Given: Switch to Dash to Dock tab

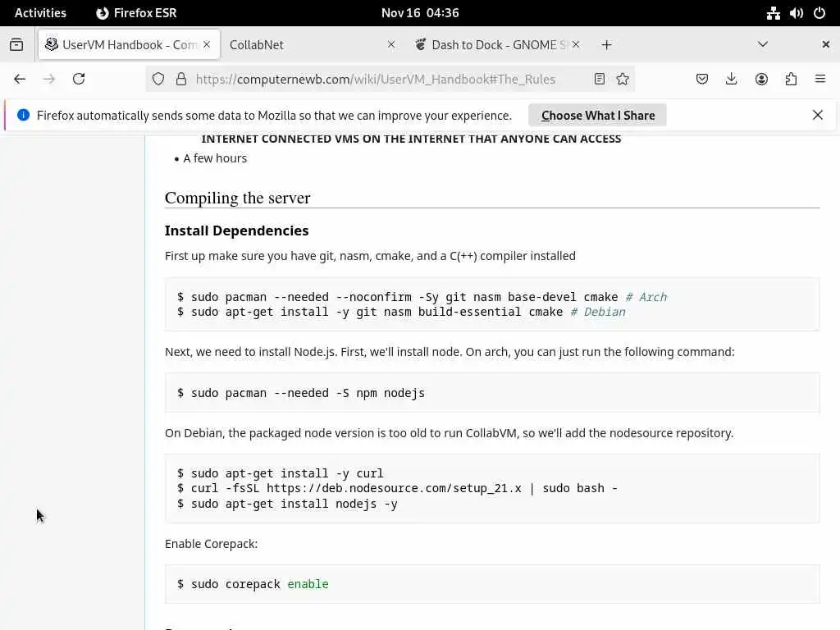Looking at the screenshot, I should tap(492, 44).
